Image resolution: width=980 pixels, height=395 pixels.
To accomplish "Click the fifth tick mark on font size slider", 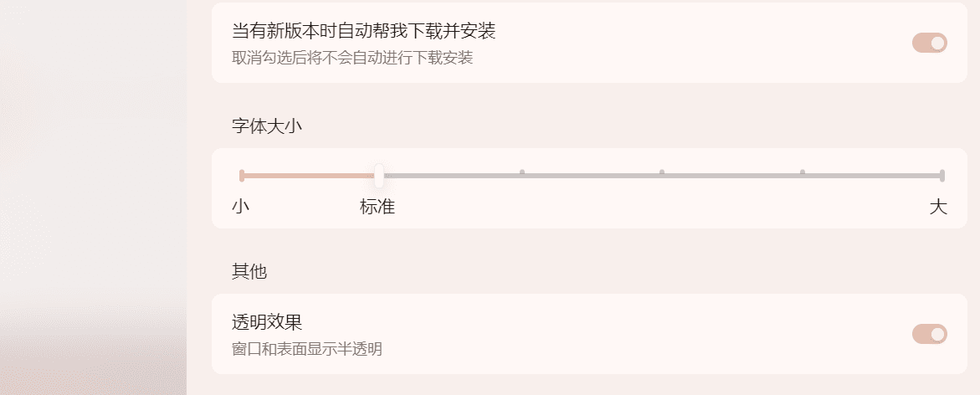I will tap(802, 175).
